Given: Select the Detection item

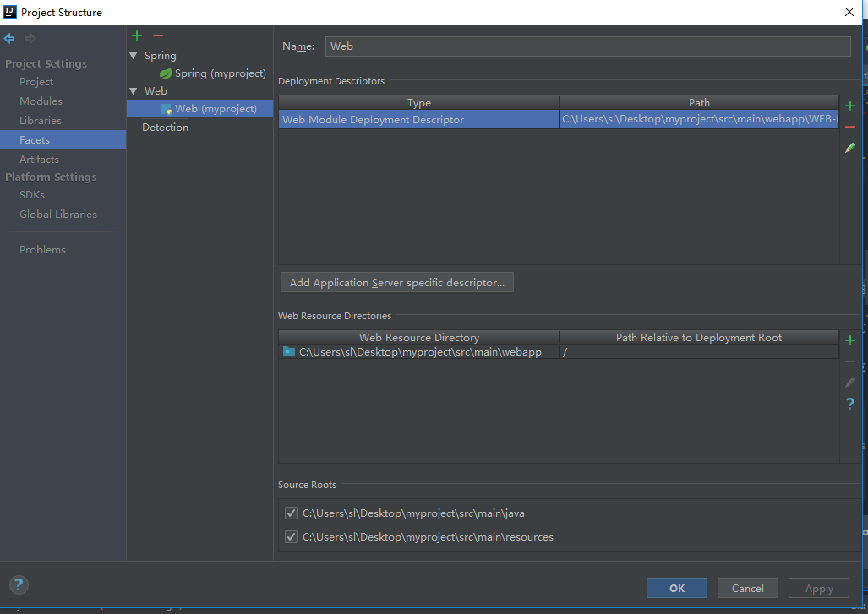Looking at the screenshot, I should click(165, 128).
